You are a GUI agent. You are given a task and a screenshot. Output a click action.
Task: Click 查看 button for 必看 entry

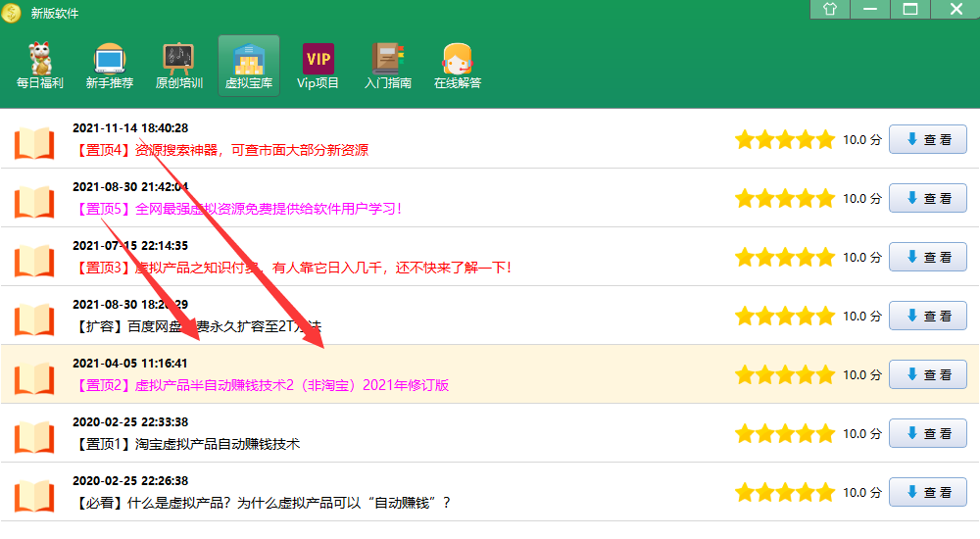tap(927, 493)
